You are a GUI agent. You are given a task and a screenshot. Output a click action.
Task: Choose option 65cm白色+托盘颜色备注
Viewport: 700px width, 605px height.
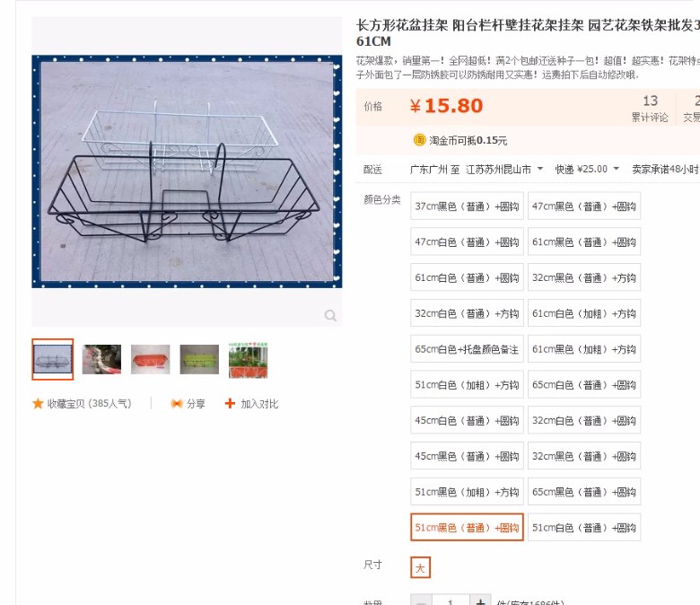click(x=467, y=348)
